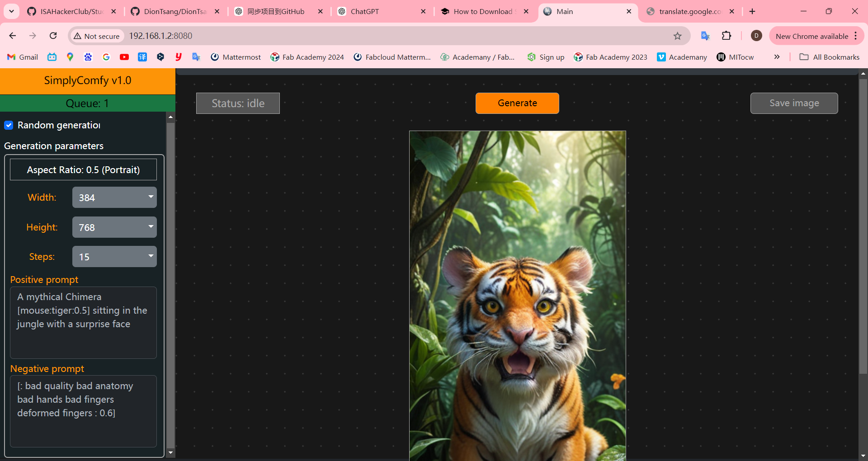This screenshot has height=461, width=868.
Task: Click the generated tiger image
Action: [x=517, y=296]
